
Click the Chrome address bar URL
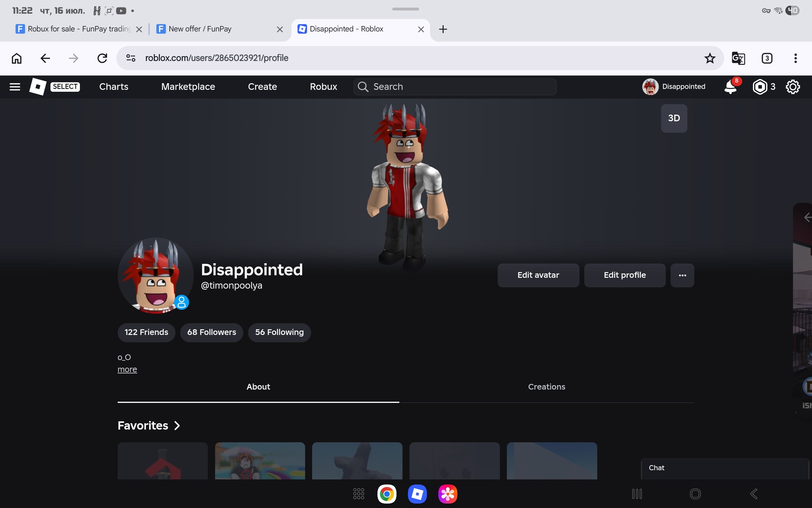click(217, 58)
